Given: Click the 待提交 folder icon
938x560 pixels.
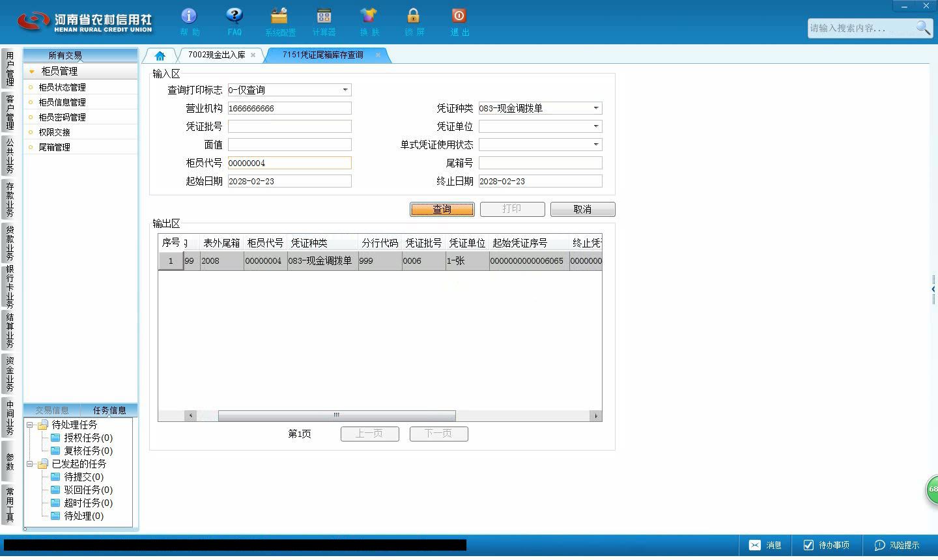Looking at the screenshot, I should 55,477.
